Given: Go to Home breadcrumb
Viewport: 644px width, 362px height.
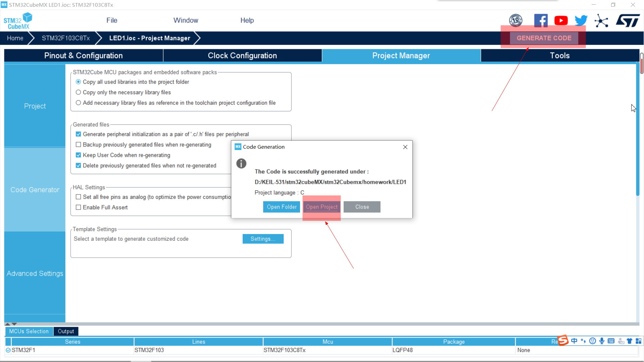Looking at the screenshot, I should 15,38.
